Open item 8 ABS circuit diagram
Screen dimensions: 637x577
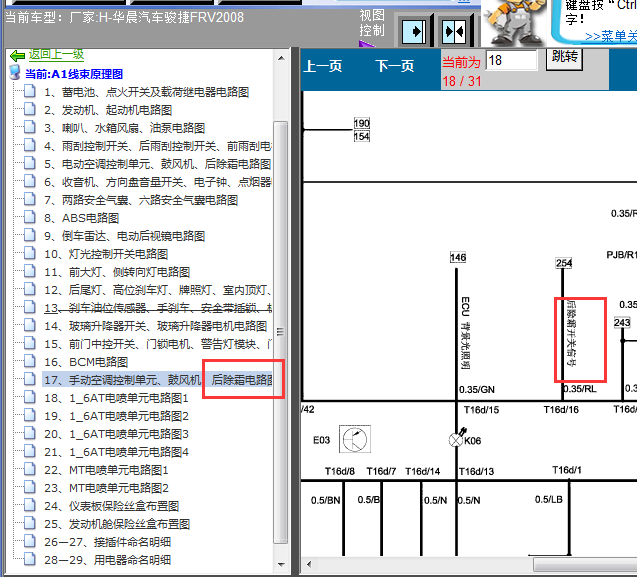point(81,218)
